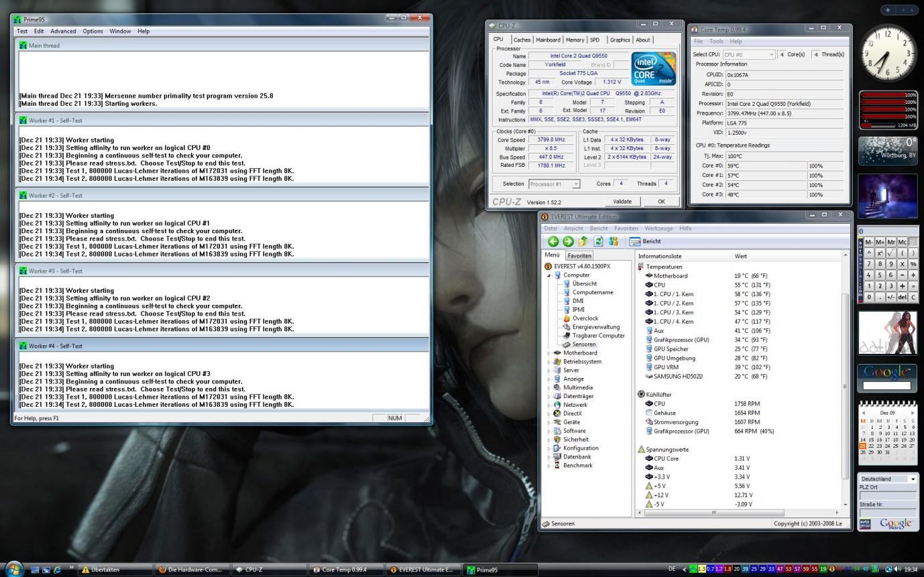The width and height of the screenshot is (924, 577).
Task: Open Advanced menu in Prime95
Action: click(63, 31)
